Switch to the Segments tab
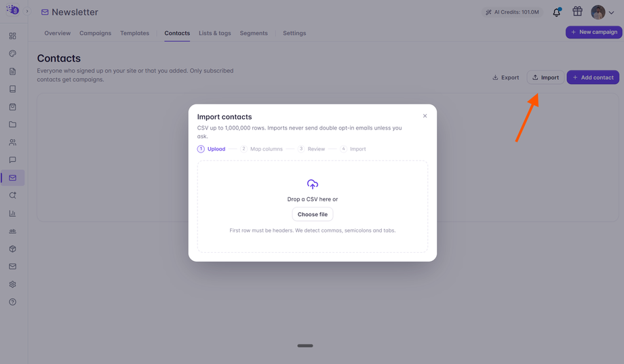 254,33
